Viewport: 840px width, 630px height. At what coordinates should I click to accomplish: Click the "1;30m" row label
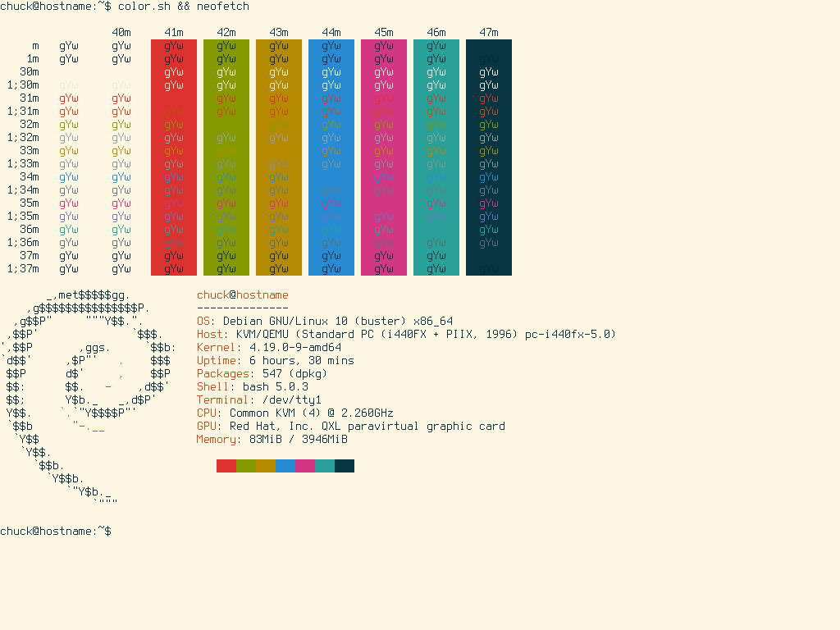coord(23,85)
